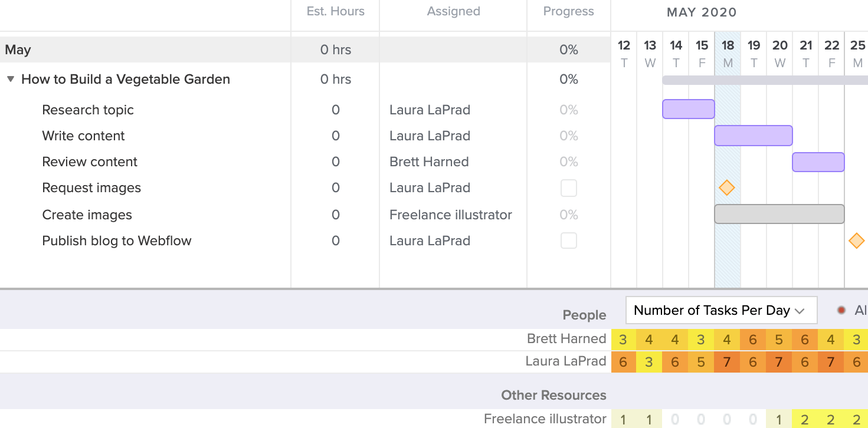The height and width of the screenshot is (428, 868).
Task: Click the gray Create images bar
Action: [x=779, y=213]
